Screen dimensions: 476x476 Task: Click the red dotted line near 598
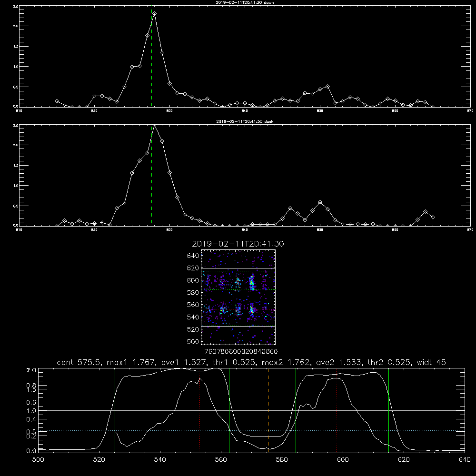click(x=337, y=410)
